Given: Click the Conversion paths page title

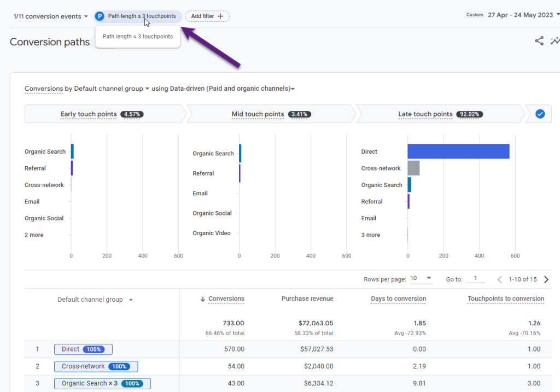Looking at the screenshot, I should pos(50,42).
